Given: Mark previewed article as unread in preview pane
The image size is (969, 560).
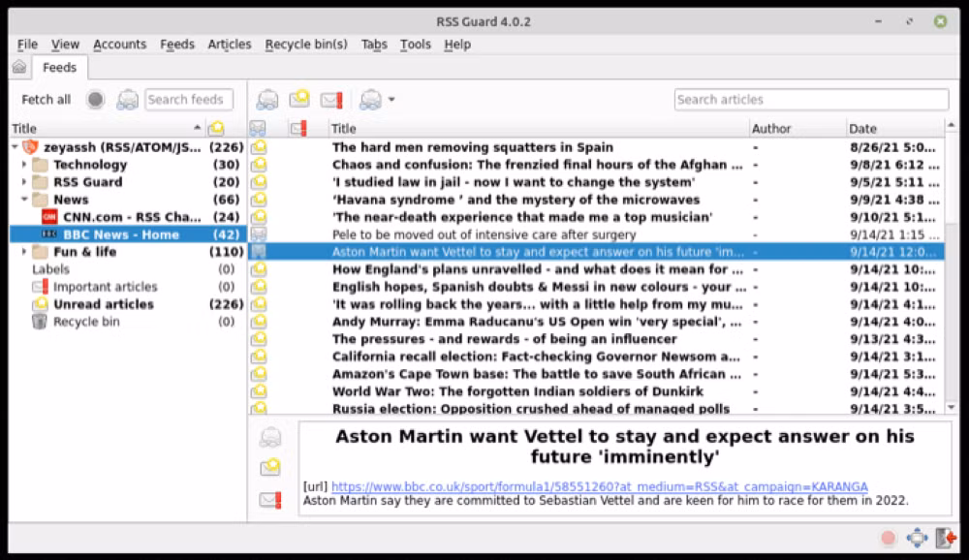Looking at the screenshot, I should point(270,468).
